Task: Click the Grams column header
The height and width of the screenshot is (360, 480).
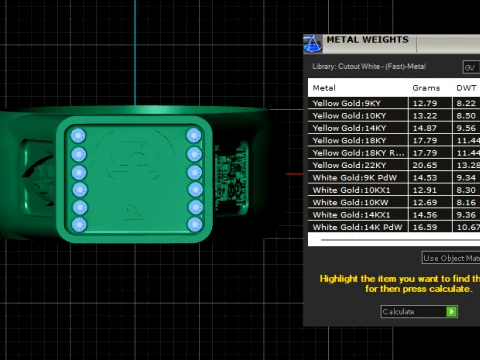Action: (430, 88)
